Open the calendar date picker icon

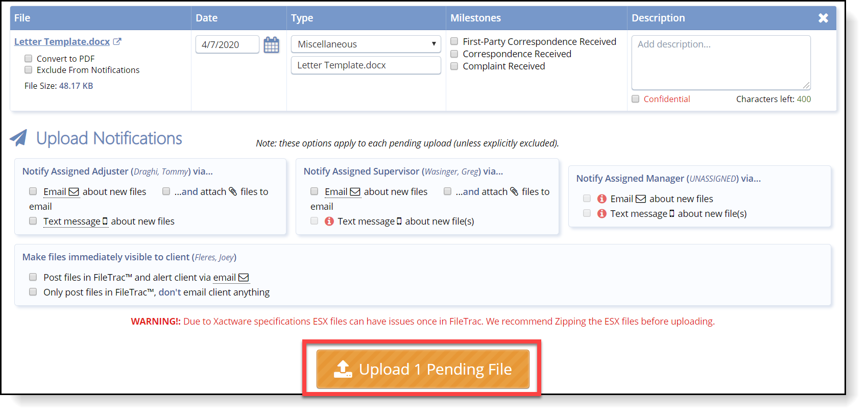[271, 45]
